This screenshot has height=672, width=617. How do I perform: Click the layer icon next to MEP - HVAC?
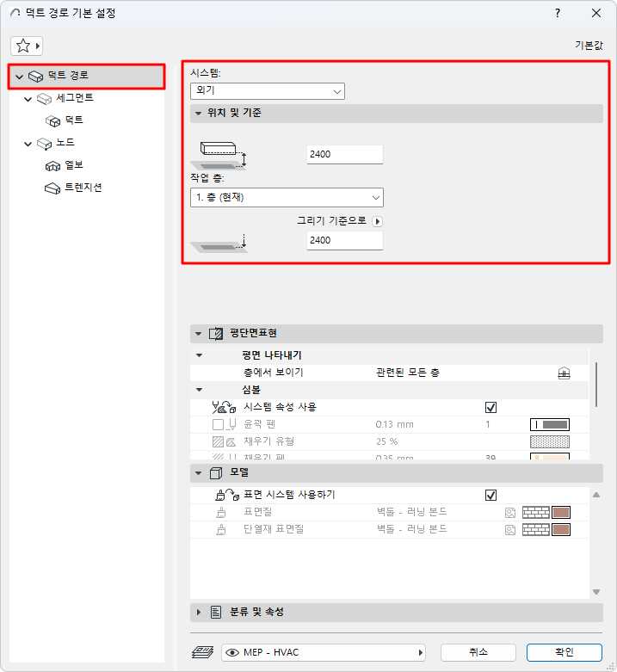(x=203, y=652)
